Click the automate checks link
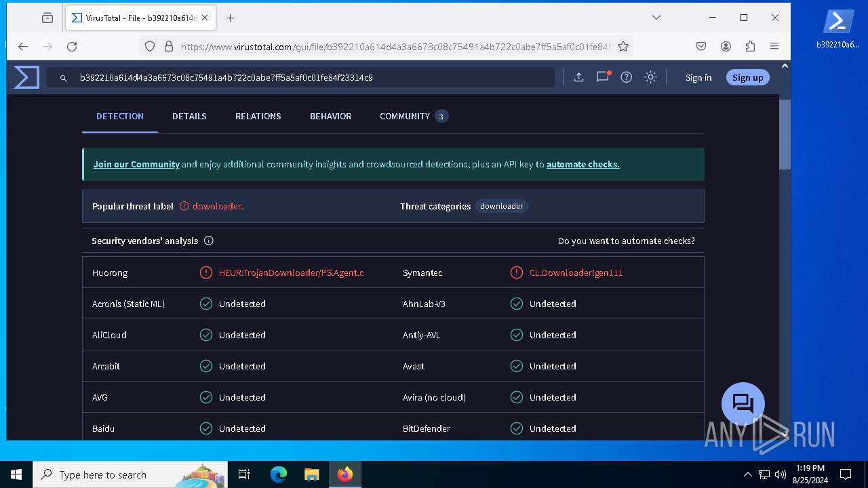868x488 pixels. pyautogui.click(x=583, y=164)
